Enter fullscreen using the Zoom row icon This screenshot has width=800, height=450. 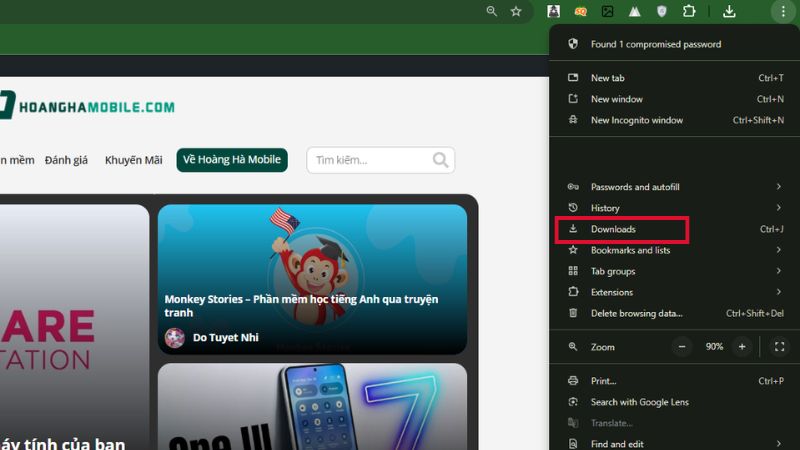(x=780, y=346)
